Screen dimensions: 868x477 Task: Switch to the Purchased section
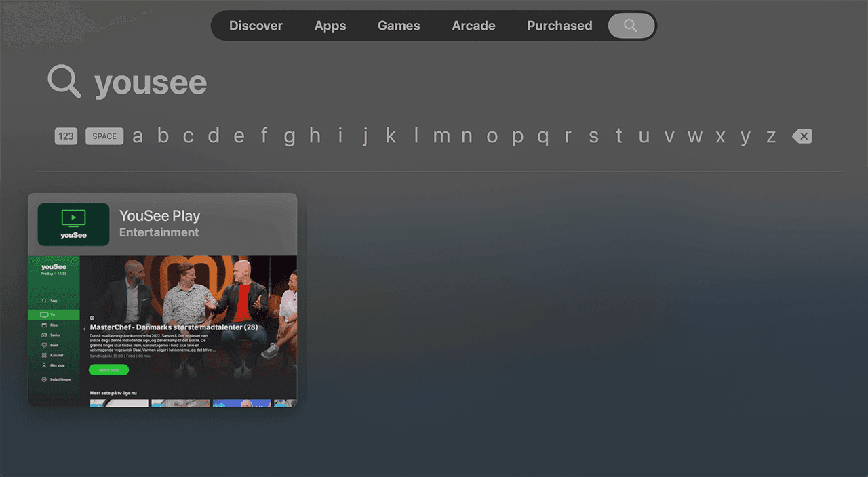(559, 25)
